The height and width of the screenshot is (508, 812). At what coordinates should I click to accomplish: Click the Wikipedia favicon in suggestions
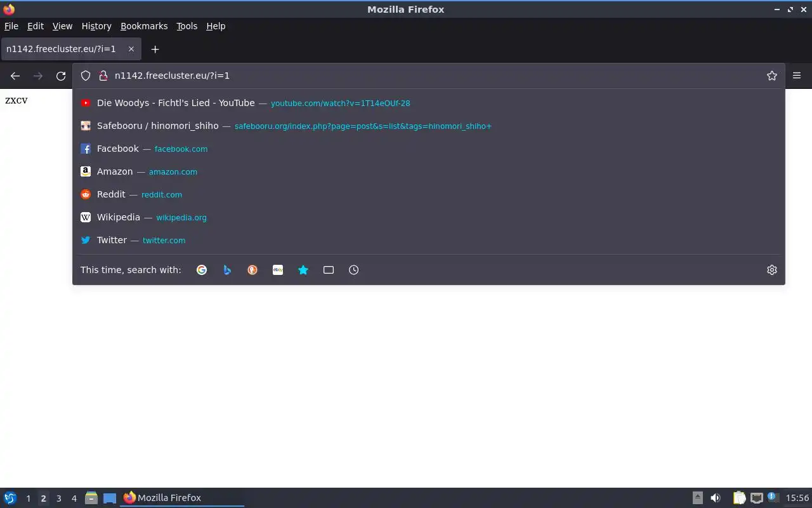click(x=86, y=217)
